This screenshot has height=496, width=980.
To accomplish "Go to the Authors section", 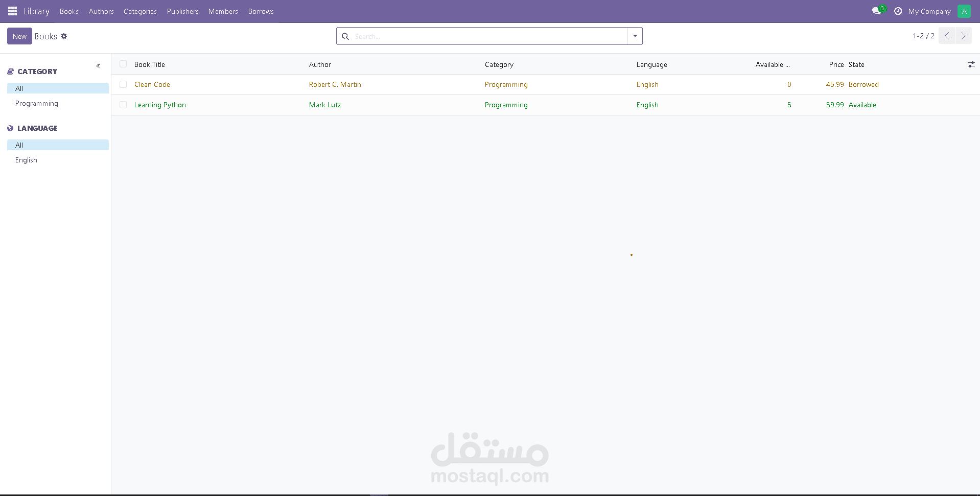I will tap(101, 11).
